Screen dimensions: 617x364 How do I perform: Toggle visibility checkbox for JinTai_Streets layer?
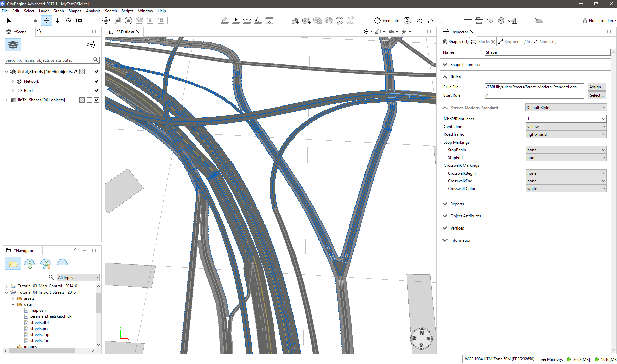[97, 72]
